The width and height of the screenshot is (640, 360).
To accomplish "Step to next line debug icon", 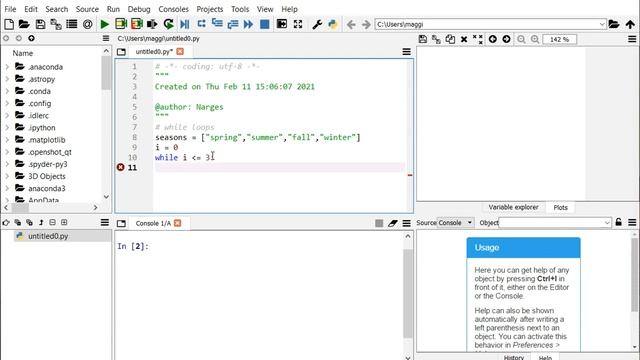I will point(201,24).
